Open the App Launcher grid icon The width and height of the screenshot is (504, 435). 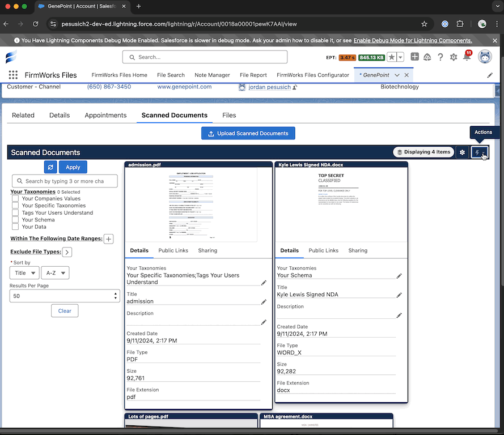[x=13, y=75]
